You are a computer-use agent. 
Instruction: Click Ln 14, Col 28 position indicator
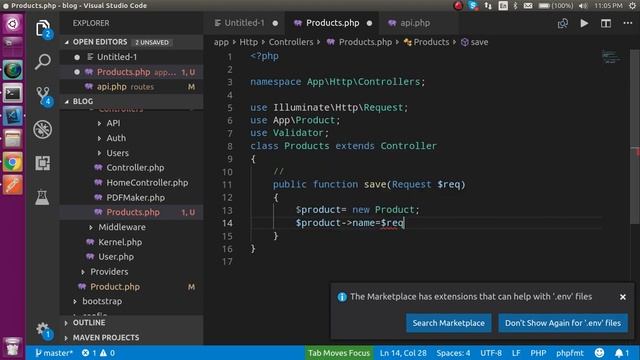tap(403, 353)
